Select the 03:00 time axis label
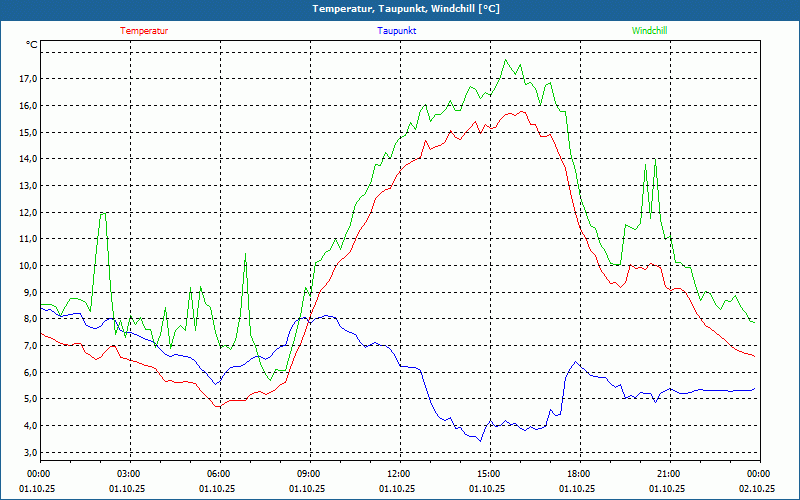This screenshot has width=800, height=500. point(128,474)
